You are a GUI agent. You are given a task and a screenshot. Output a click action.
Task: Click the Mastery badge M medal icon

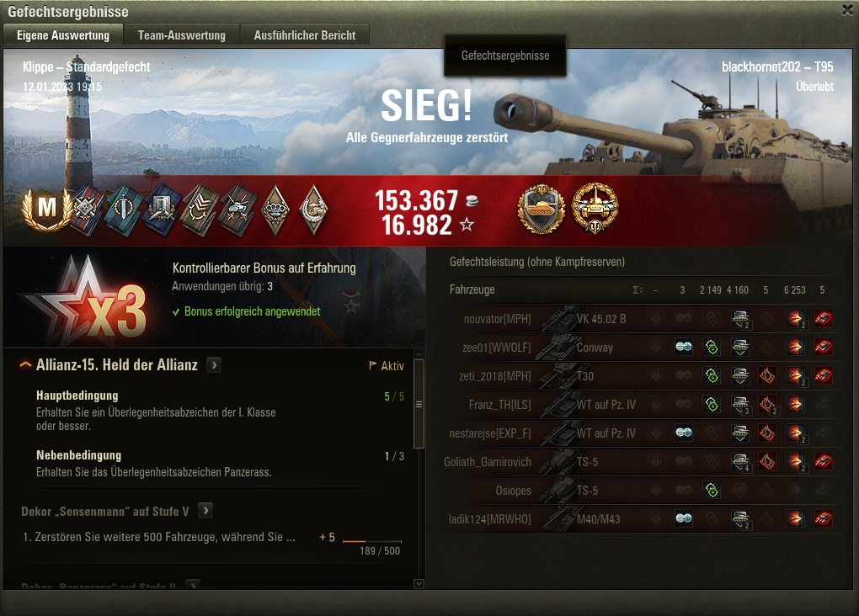point(46,208)
